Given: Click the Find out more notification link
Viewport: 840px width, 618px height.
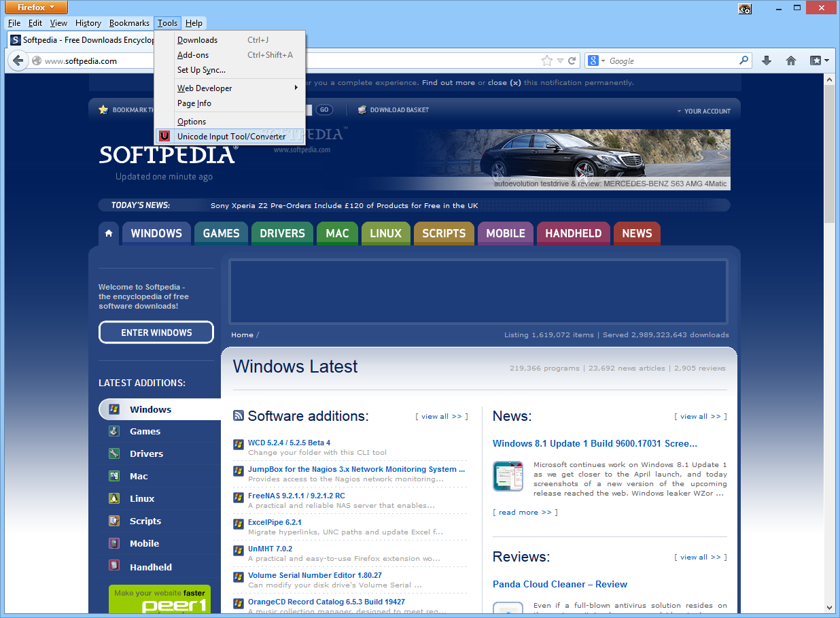Looking at the screenshot, I should click(448, 83).
